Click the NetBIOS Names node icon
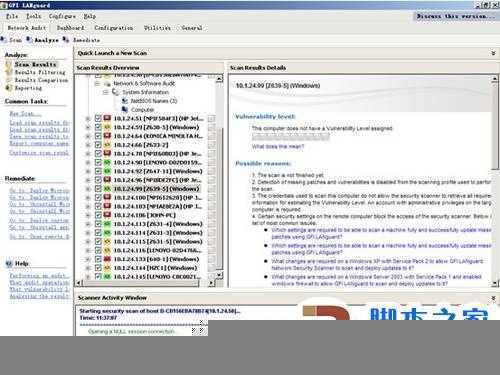 (125, 101)
